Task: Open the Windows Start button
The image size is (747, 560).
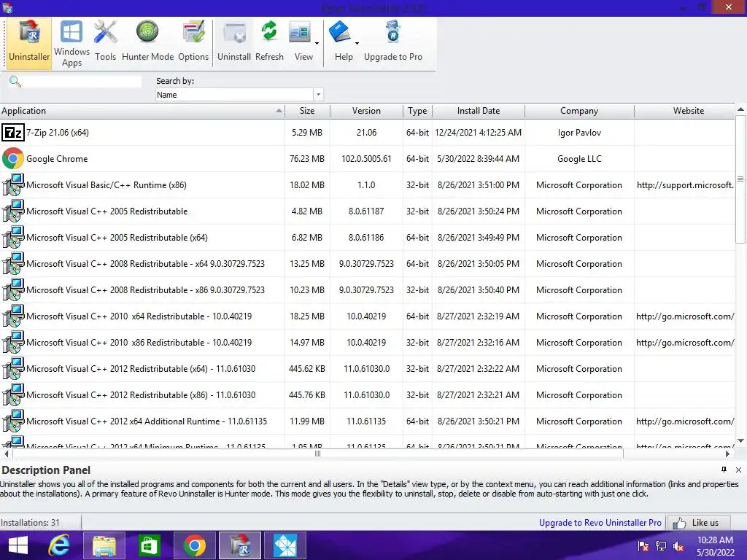Action: click(x=18, y=545)
